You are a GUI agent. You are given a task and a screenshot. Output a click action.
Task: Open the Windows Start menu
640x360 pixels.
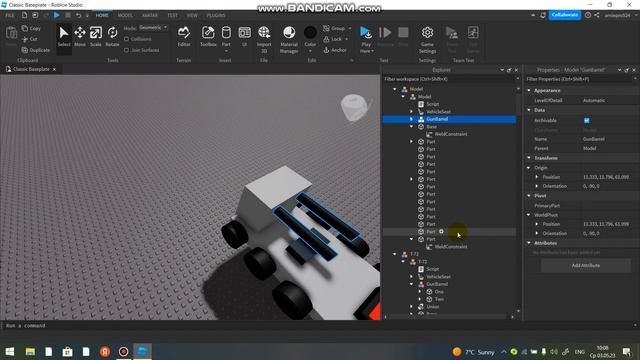click(10, 351)
